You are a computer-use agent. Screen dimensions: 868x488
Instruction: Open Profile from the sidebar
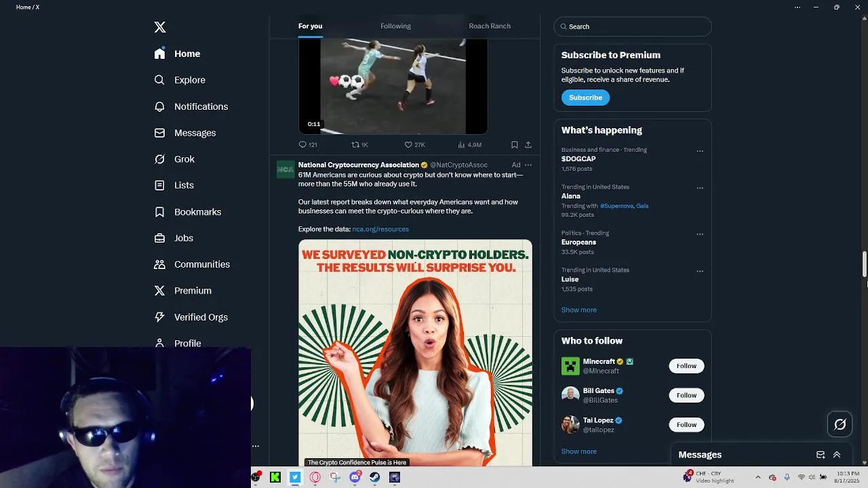tap(178, 343)
